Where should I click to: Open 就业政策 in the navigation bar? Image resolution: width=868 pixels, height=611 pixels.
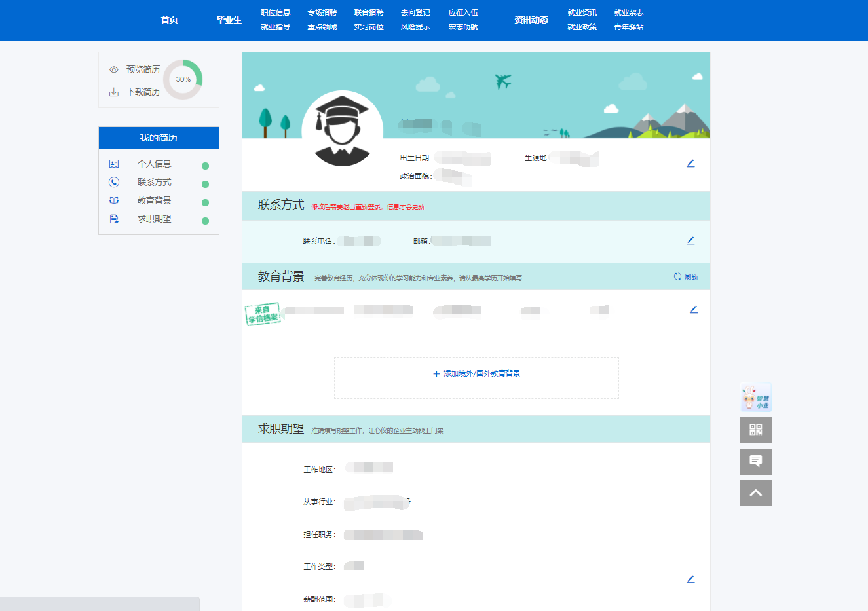[582, 27]
